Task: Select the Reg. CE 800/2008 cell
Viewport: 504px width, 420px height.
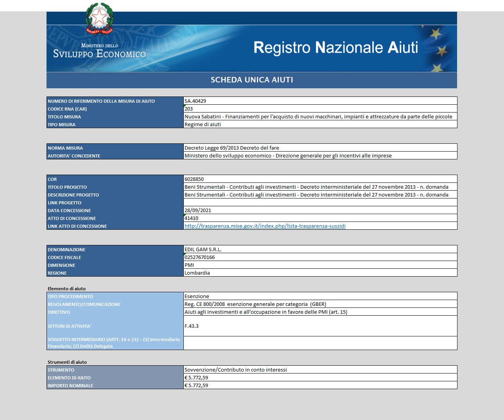Action: pyautogui.click(x=320, y=304)
